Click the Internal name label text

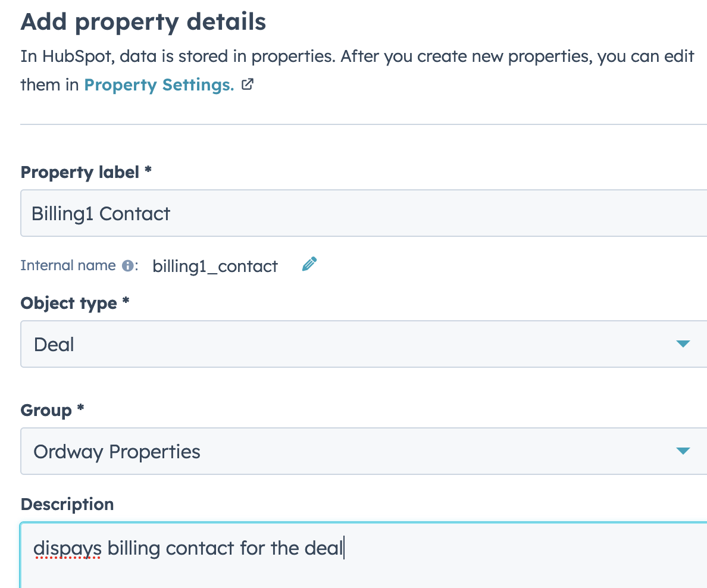(x=68, y=265)
